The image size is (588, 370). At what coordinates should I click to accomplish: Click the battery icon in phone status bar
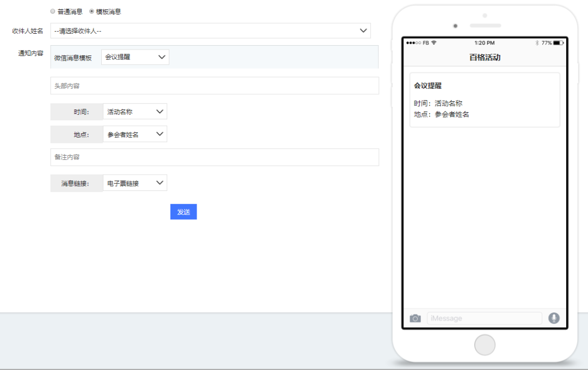pos(559,43)
